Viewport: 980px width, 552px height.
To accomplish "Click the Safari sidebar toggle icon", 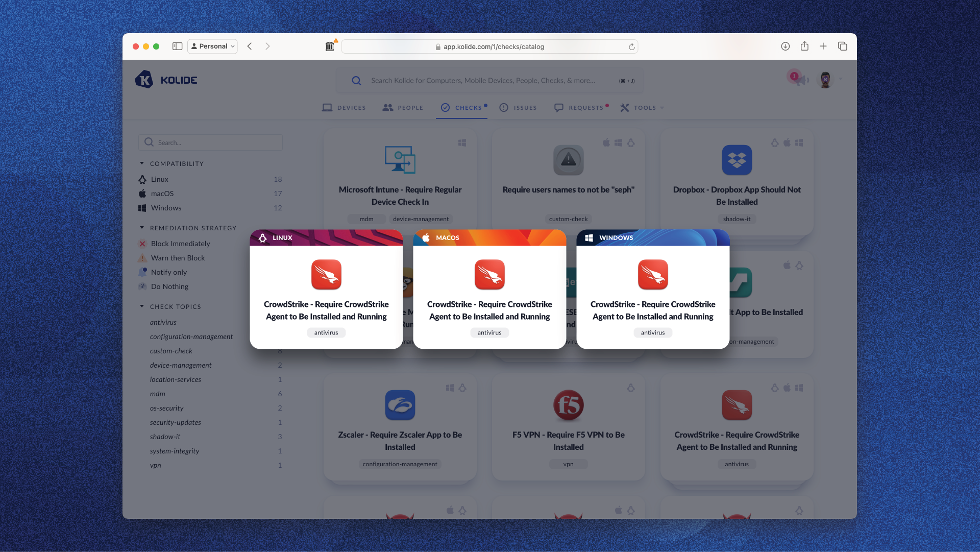I will click(x=177, y=46).
